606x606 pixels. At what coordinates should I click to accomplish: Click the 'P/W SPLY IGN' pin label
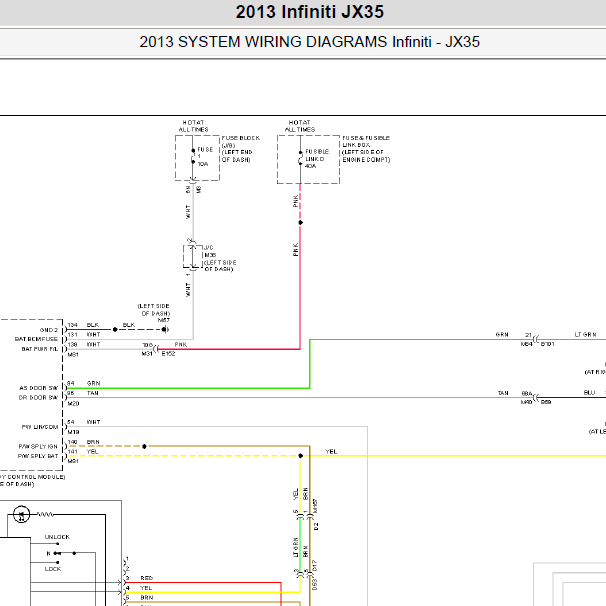click(38, 446)
